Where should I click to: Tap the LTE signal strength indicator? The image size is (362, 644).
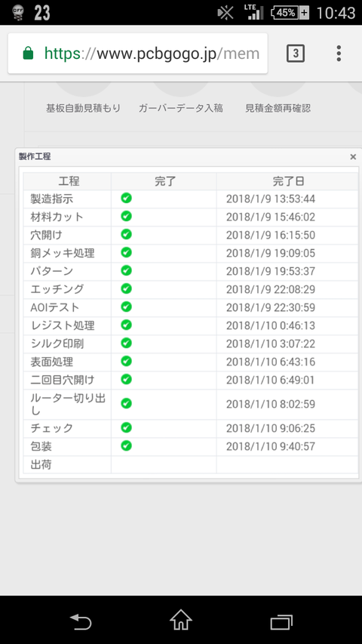click(x=253, y=12)
